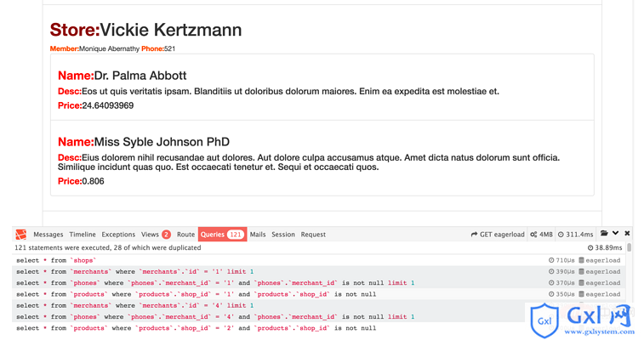Click the statements executed summary text

pos(107,247)
